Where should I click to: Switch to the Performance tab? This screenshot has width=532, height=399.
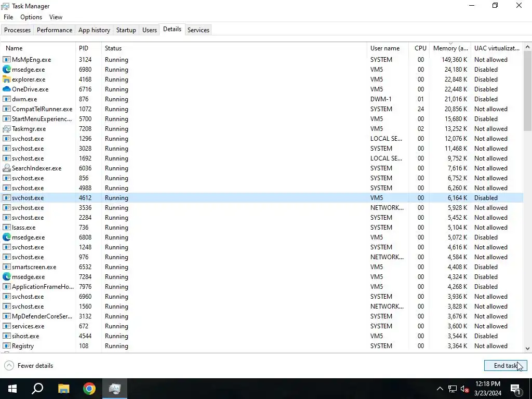tap(55, 30)
